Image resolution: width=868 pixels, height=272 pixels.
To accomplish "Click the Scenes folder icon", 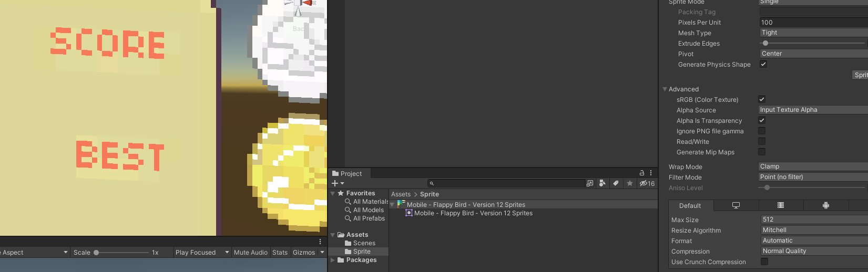I will (x=348, y=243).
